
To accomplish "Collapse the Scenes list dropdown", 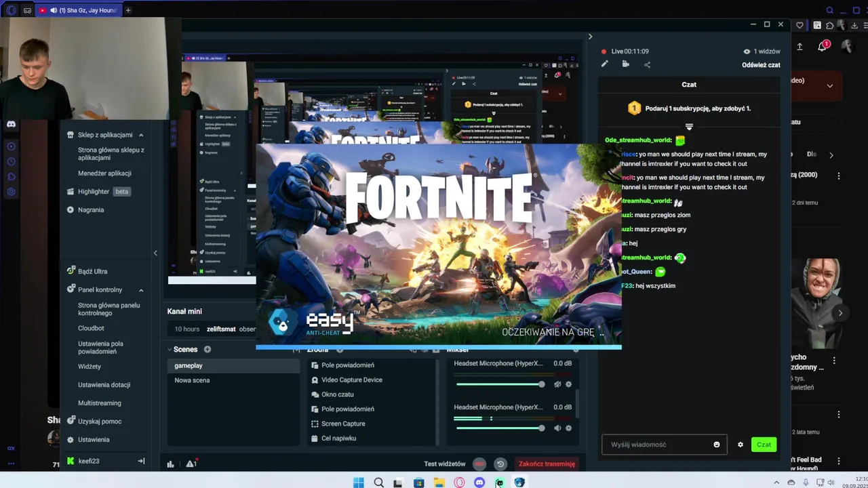I will click(x=170, y=350).
